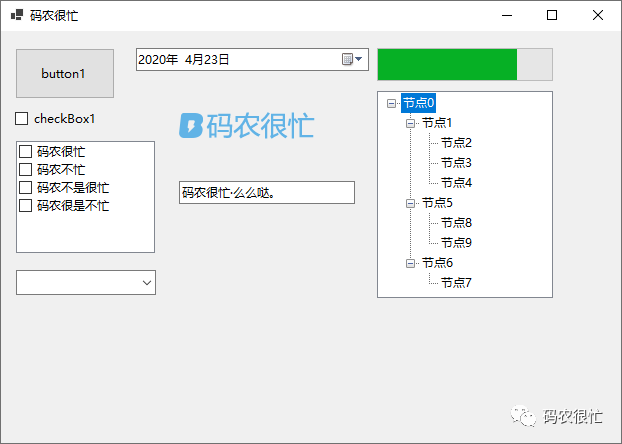Image resolution: width=622 pixels, height=444 pixels.
Task: Click the 码农很忙 logo image
Action: (x=246, y=125)
